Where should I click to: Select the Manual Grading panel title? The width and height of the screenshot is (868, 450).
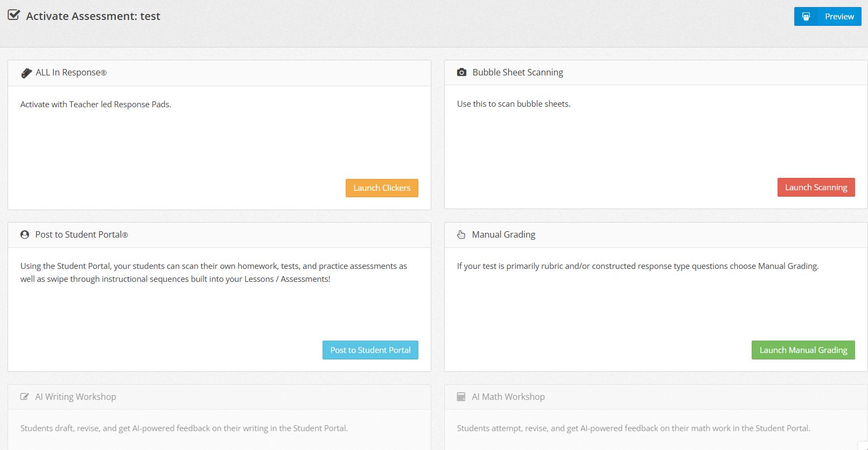click(x=503, y=234)
